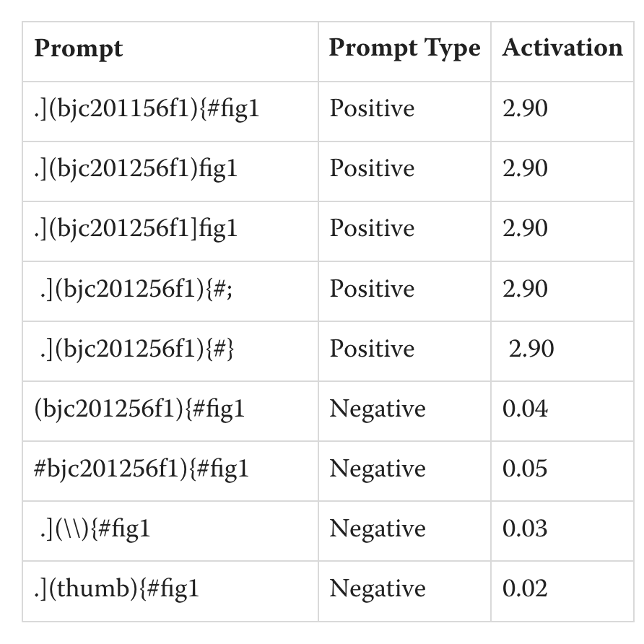Viewport: 644px width, 644px height.
Task: Click the prompt text ending in {#;
Action: (x=136, y=289)
